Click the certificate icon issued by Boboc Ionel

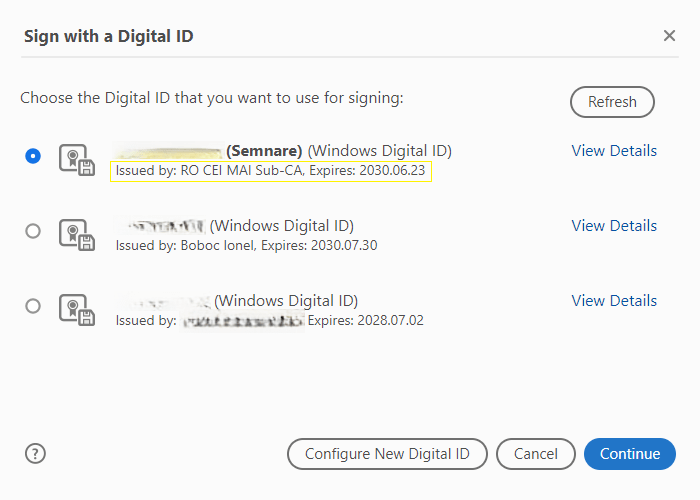coord(76,235)
